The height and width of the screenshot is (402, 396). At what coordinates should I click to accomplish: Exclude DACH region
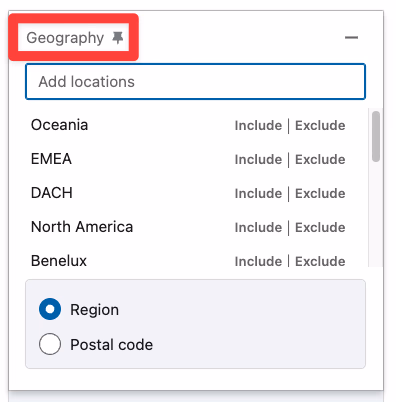pyautogui.click(x=320, y=194)
